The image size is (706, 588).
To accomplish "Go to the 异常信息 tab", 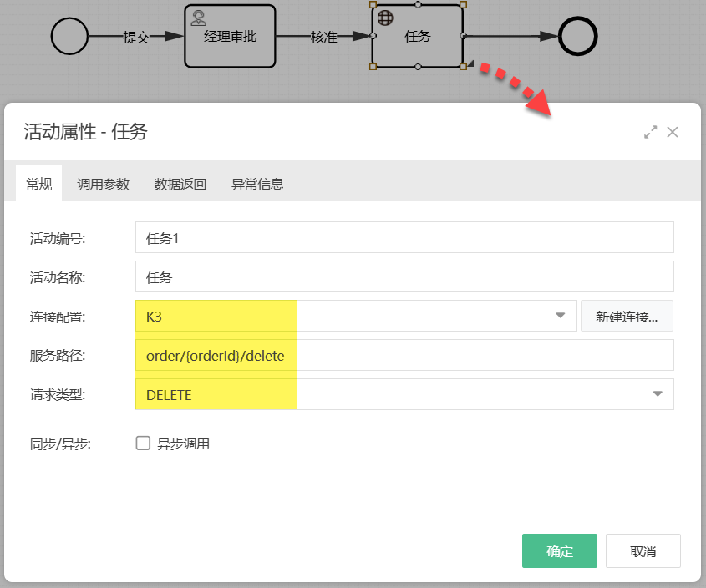I will [x=257, y=185].
